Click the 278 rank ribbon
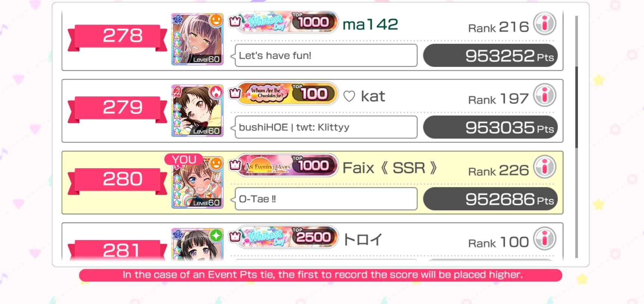The height and width of the screenshot is (304, 644). pyautogui.click(x=117, y=37)
